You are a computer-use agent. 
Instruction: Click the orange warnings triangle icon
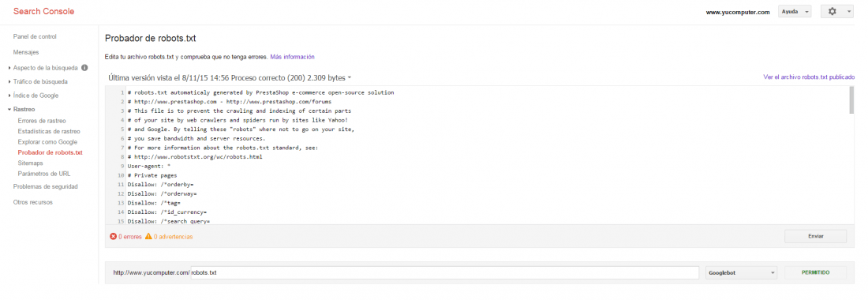click(x=148, y=236)
